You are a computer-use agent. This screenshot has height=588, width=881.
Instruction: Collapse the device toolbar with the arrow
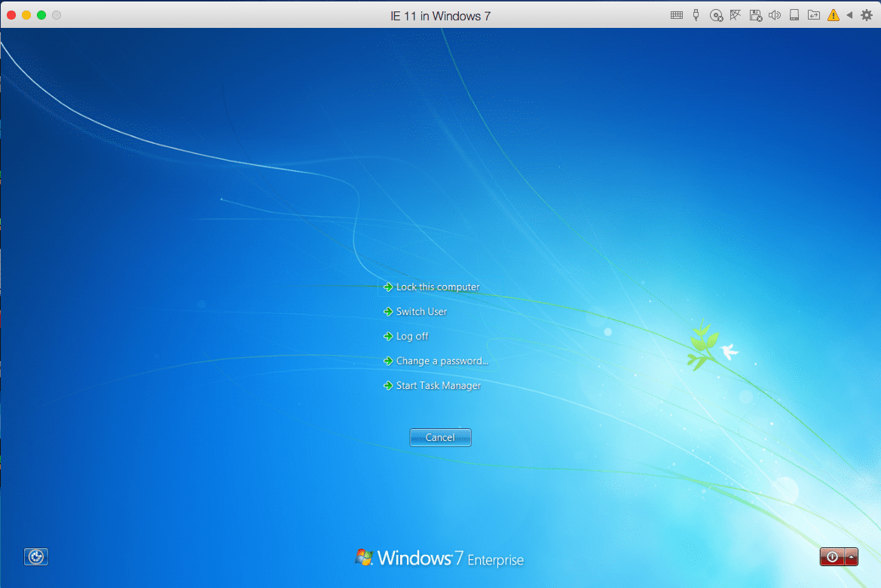[851, 14]
